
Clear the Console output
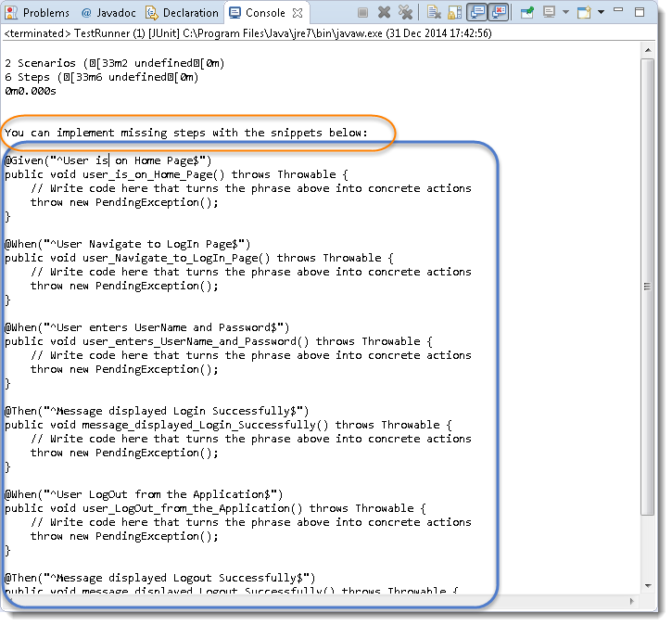pos(434,12)
